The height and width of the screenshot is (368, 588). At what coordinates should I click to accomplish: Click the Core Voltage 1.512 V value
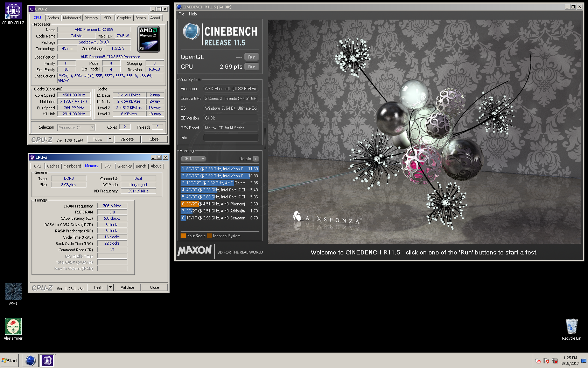pyautogui.click(x=118, y=48)
